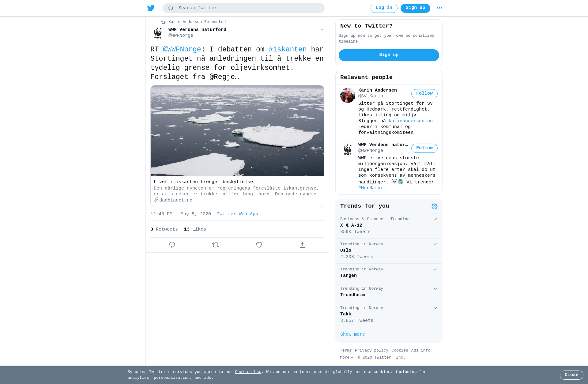Open Karin Andersen's profile picture

pos(348,96)
